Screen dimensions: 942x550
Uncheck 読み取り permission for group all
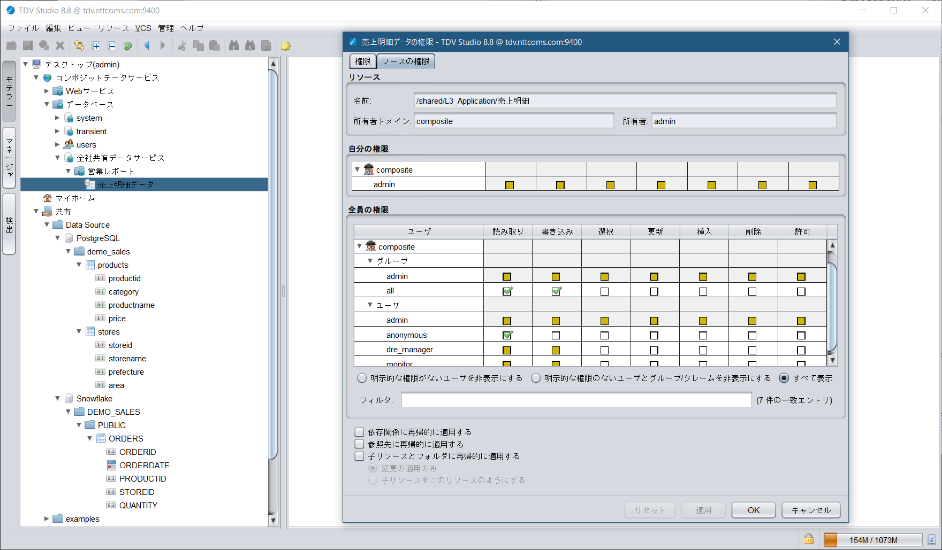pos(507,291)
